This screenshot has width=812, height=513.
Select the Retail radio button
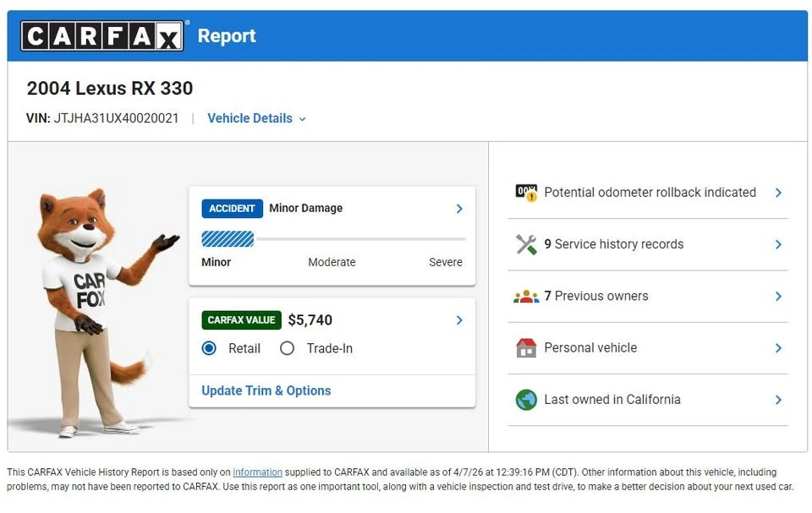tap(209, 348)
